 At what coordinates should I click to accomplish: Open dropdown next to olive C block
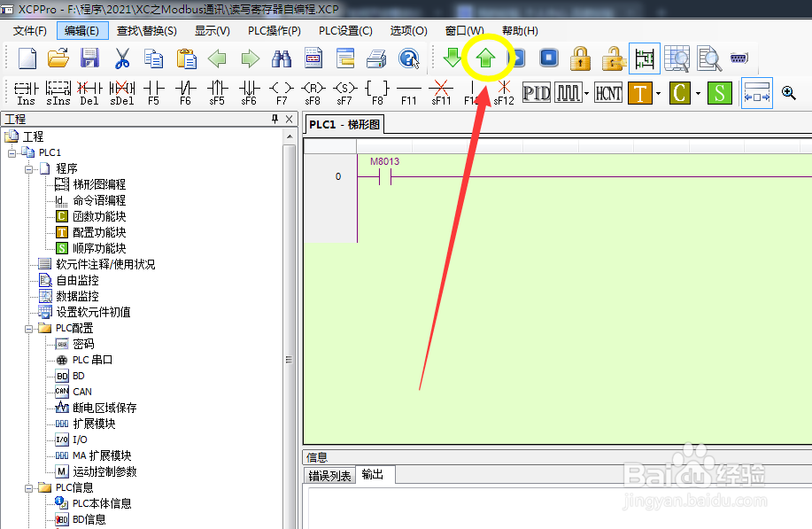[x=698, y=93]
